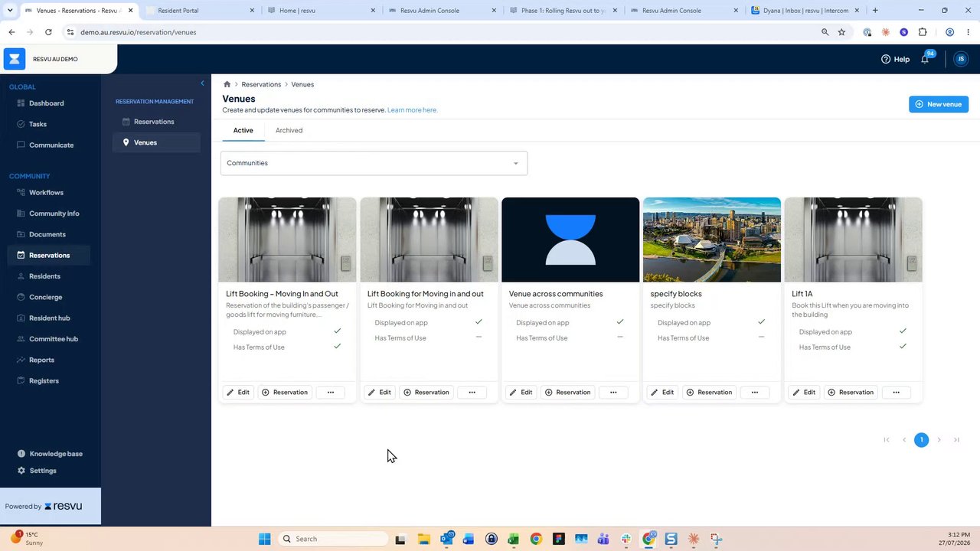Open Residents in the sidebar

coord(44,276)
